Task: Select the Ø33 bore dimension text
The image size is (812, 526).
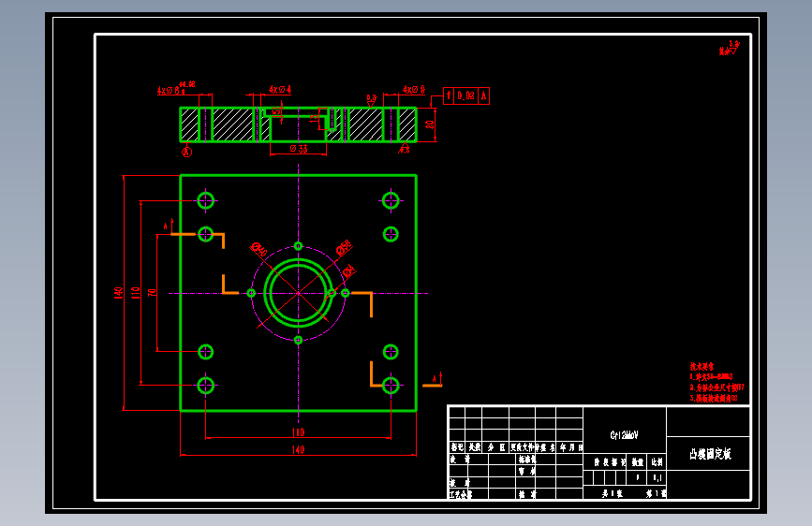Action: 298,149
